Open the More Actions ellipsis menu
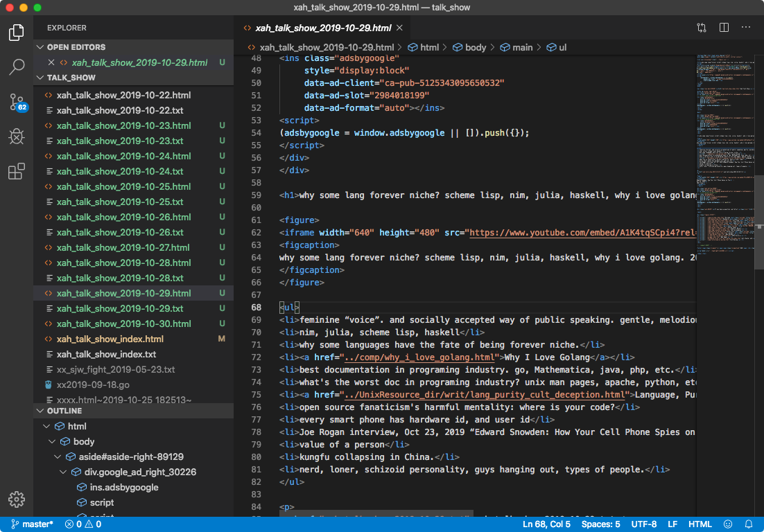Screen dimensions: 764x532 [x=746, y=28]
